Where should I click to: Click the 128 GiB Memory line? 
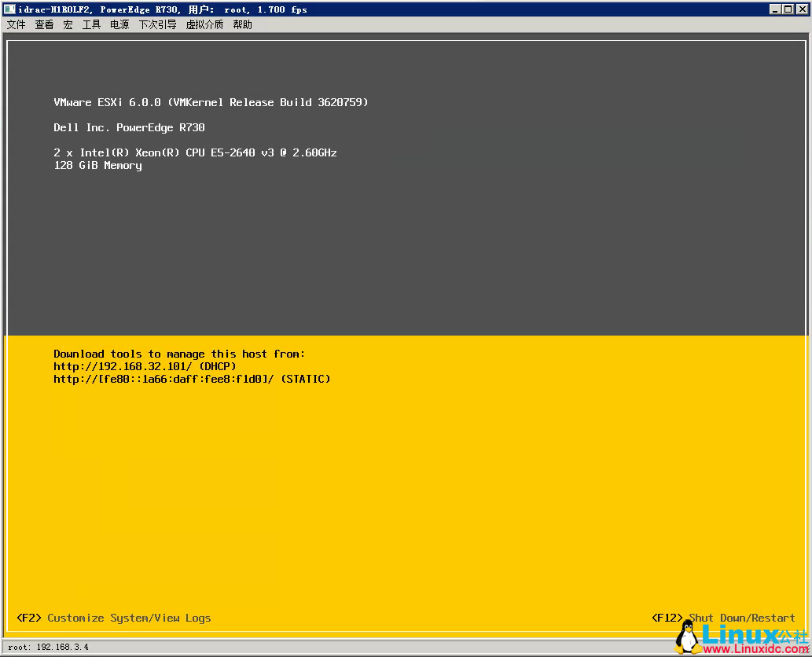point(98,165)
